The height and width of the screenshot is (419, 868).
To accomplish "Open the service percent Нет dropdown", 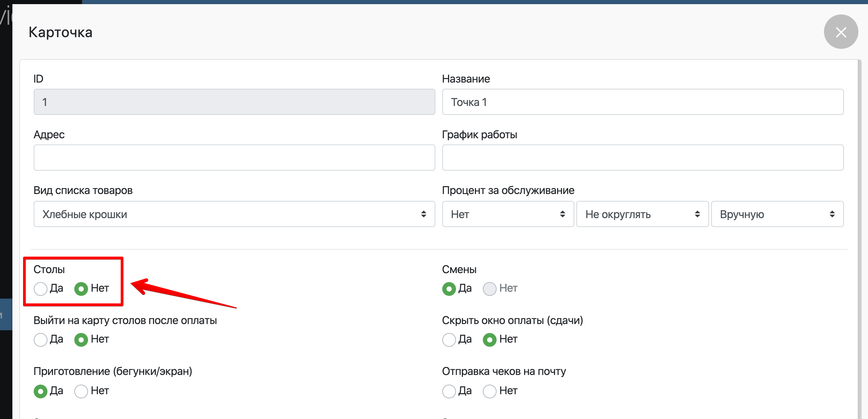I will pyautogui.click(x=508, y=214).
